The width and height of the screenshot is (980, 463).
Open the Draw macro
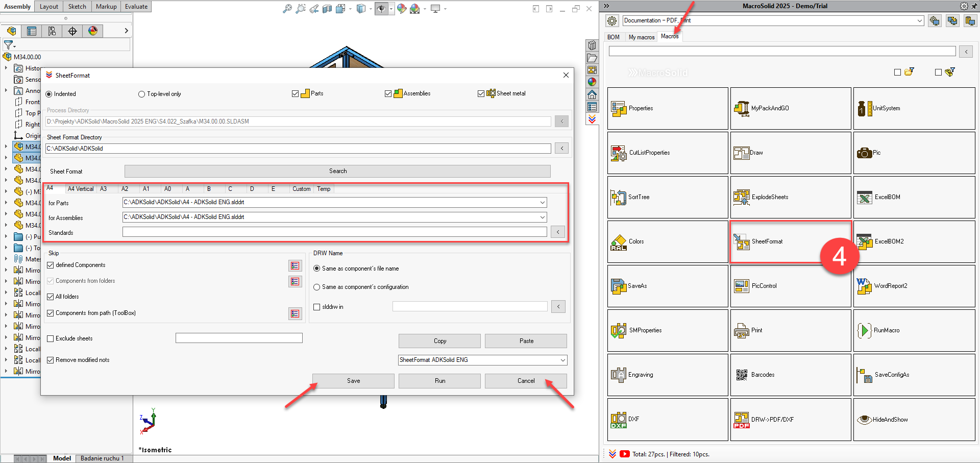point(790,153)
